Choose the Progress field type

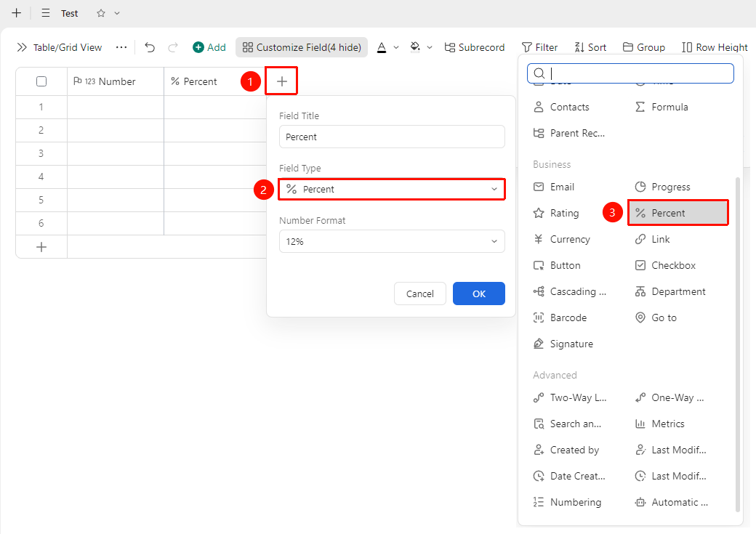click(x=662, y=187)
